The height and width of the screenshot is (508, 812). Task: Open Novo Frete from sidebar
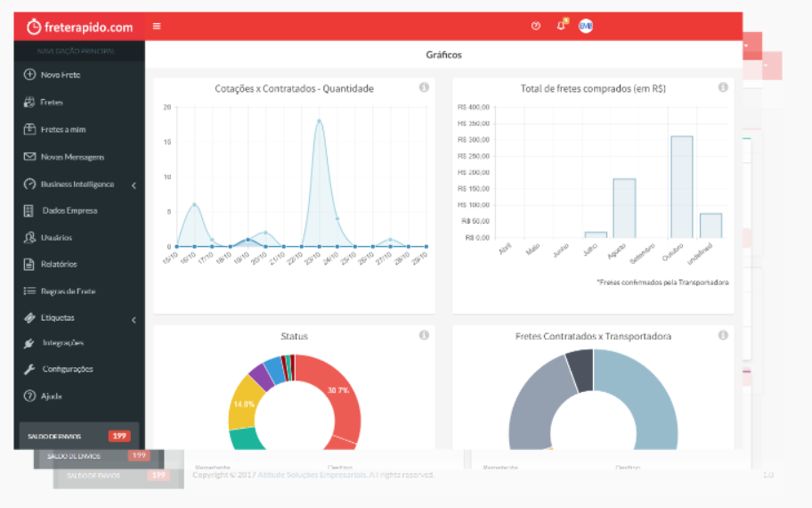point(60,75)
